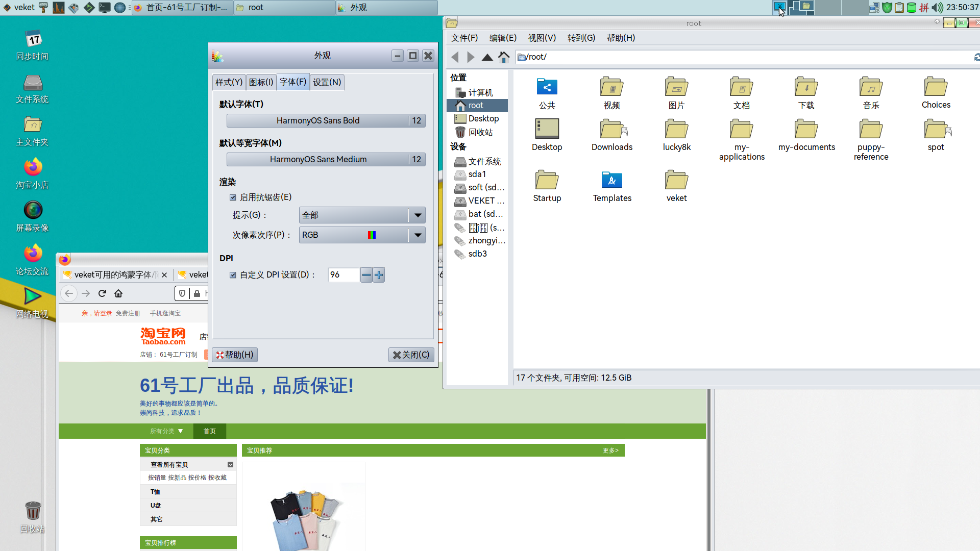Navigate up with the file manager up arrow

[x=487, y=57]
